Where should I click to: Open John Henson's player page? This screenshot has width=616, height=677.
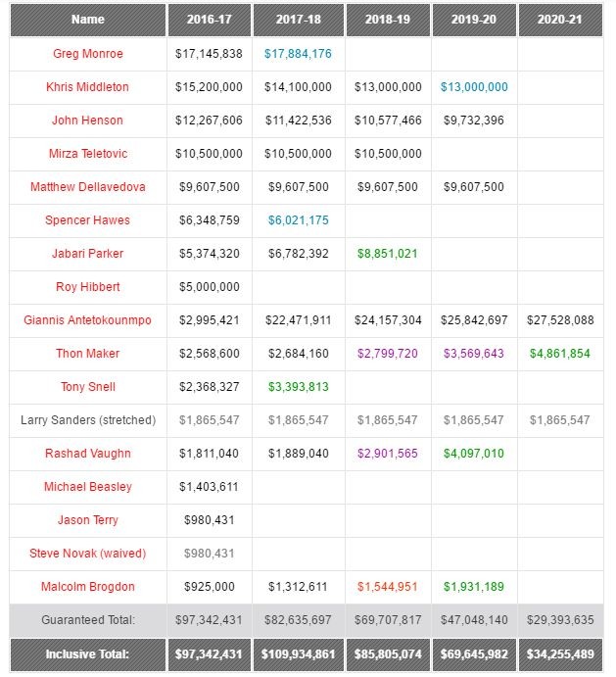coord(88,121)
